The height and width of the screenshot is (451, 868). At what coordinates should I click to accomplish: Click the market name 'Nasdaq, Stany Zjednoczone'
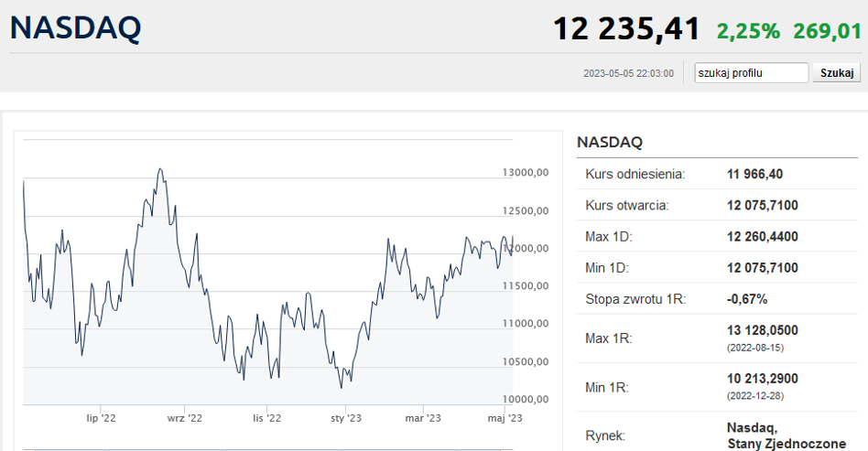coord(787,435)
